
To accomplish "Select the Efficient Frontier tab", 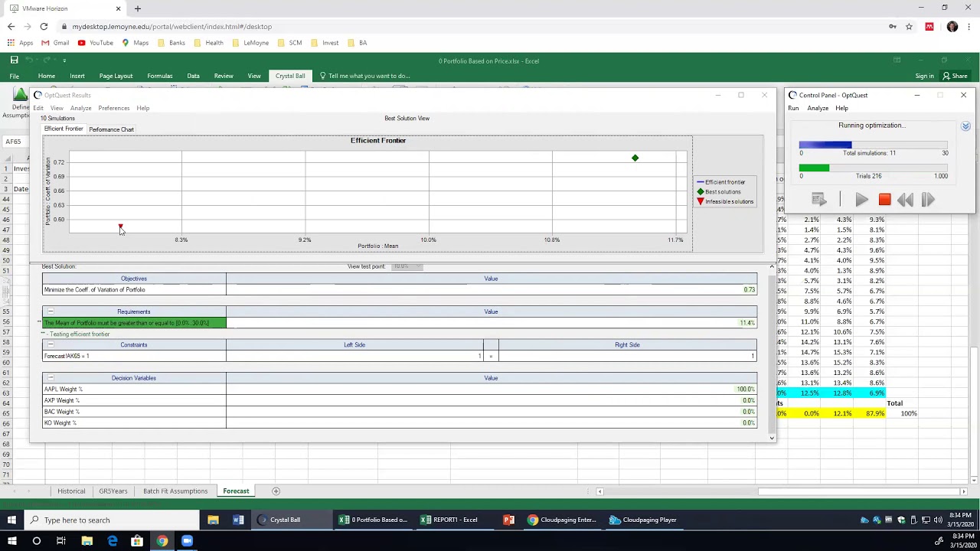I will pyautogui.click(x=64, y=129).
